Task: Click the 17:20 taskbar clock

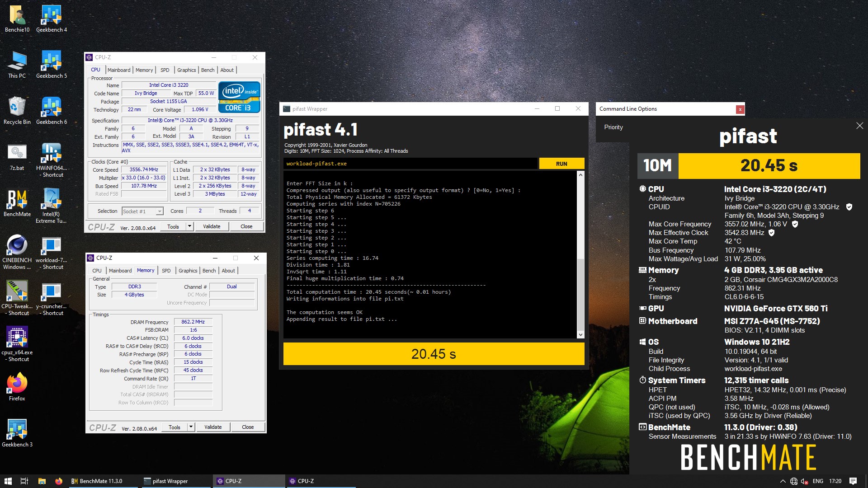Action: pyautogui.click(x=835, y=481)
